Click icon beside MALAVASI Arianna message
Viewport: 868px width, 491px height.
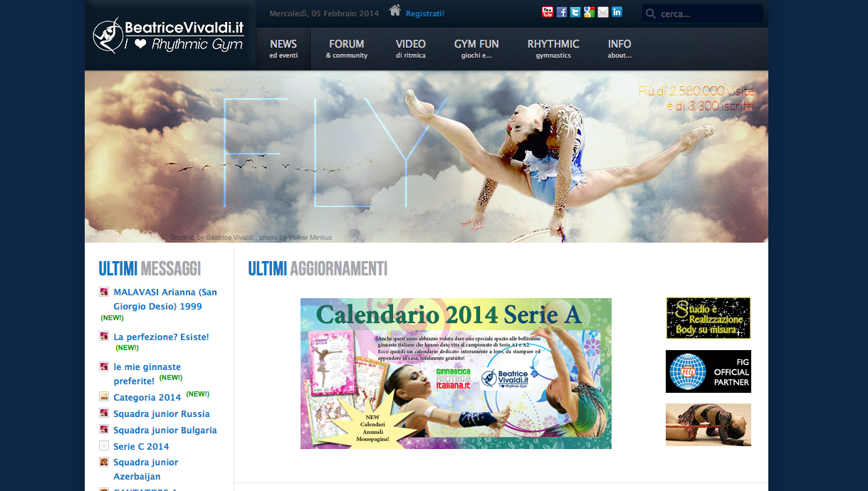click(104, 292)
